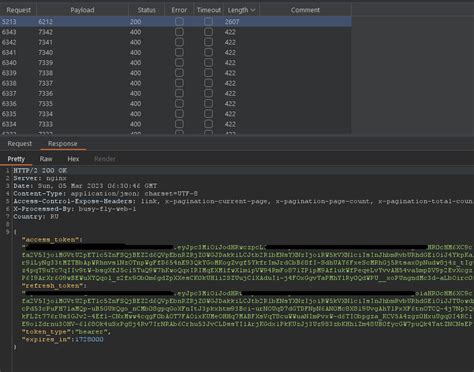The width and height of the screenshot is (474, 372).
Task: Select payload 6212 cell
Action: pyautogui.click(x=45, y=22)
